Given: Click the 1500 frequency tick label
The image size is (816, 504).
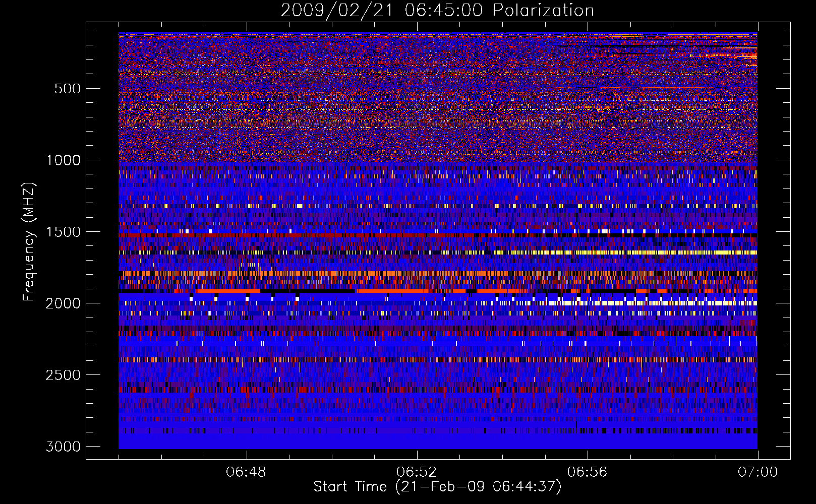Looking at the screenshot, I should pos(63,232).
